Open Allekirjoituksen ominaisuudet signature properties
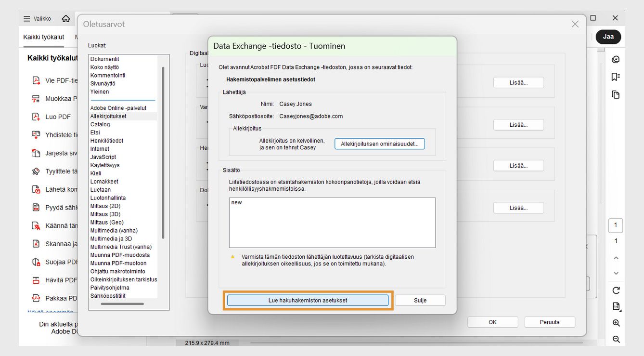 coord(380,144)
